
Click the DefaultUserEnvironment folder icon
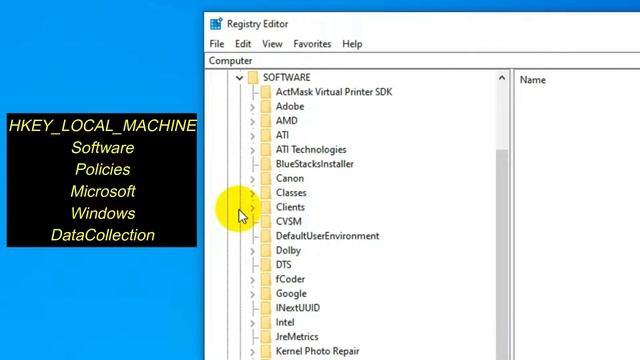pyautogui.click(x=266, y=236)
